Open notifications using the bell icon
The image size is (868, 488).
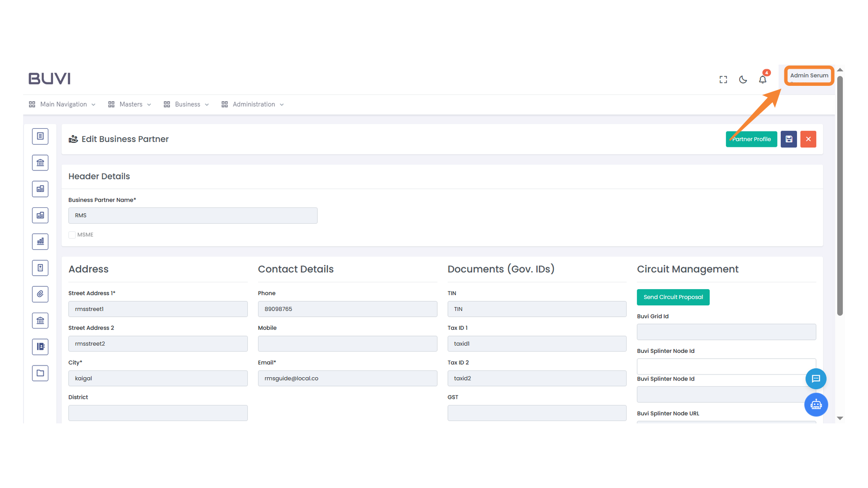(763, 79)
